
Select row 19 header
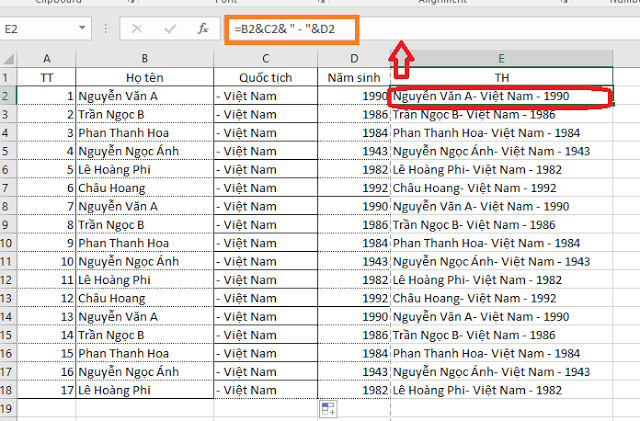click(x=8, y=408)
